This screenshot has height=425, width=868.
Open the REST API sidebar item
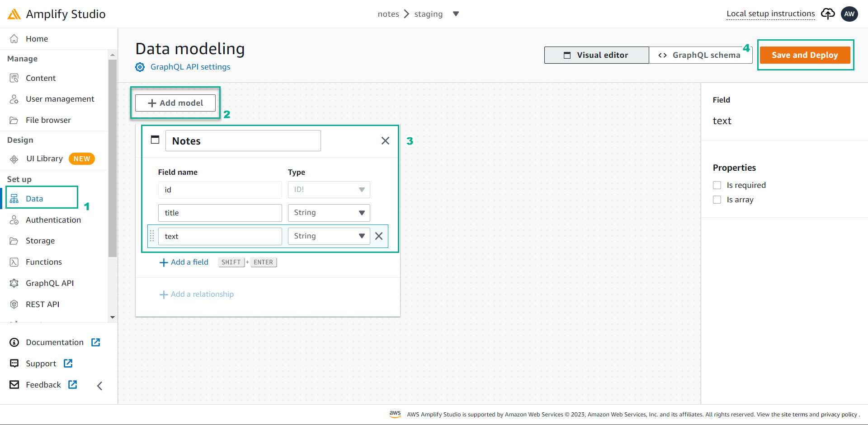pyautogui.click(x=42, y=304)
